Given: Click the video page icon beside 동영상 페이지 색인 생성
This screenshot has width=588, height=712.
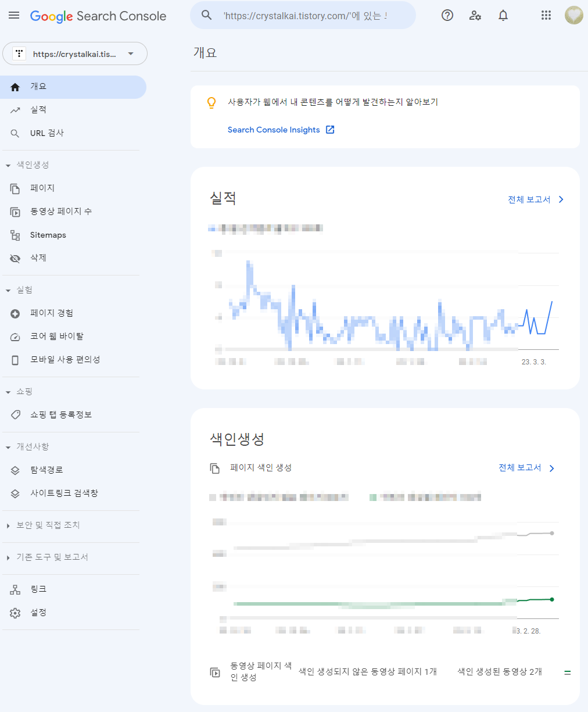Looking at the screenshot, I should point(215,672).
